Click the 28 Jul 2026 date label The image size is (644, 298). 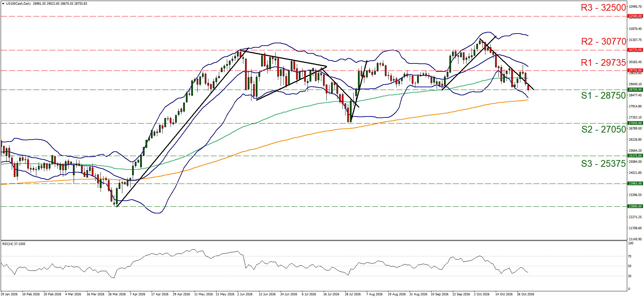point(353,294)
